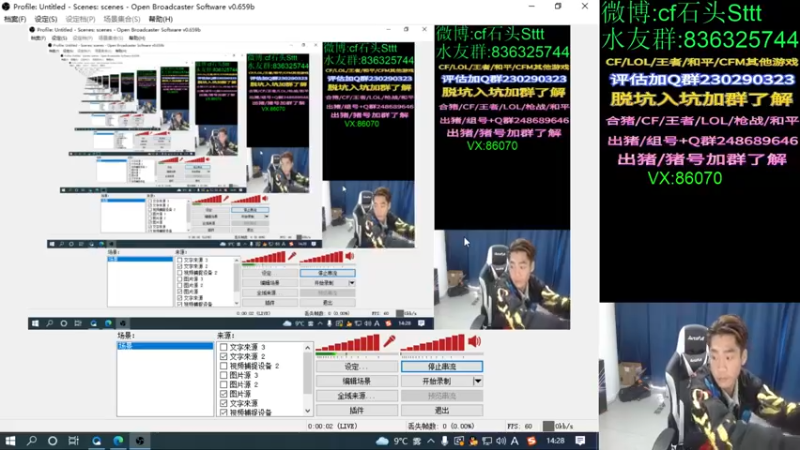
Task: Click the sources list scroll-up arrow
Action: [308, 347]
